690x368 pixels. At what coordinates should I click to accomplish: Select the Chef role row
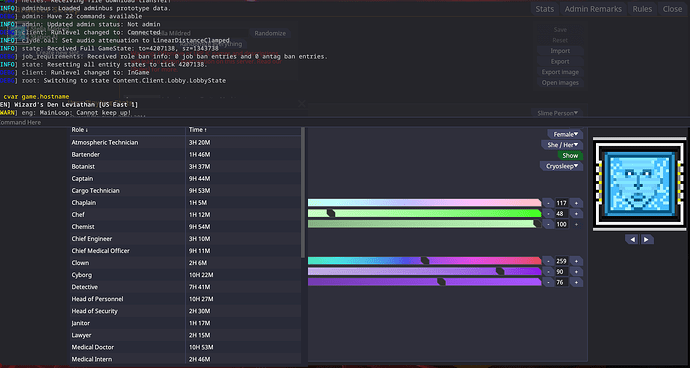pyautogui.click(x=185, y=215)
